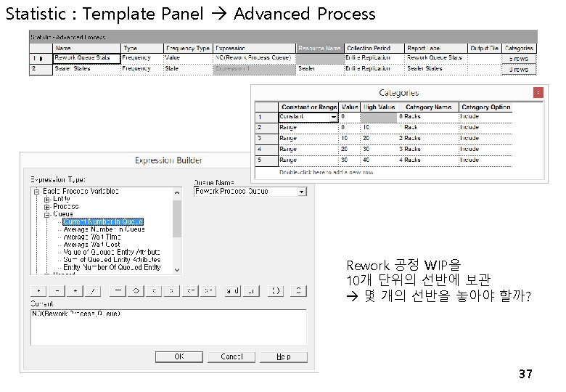The width and height of the screenshot is (566, 392).
Task: Click the Frequency Type column header
Action: point(188,48)
